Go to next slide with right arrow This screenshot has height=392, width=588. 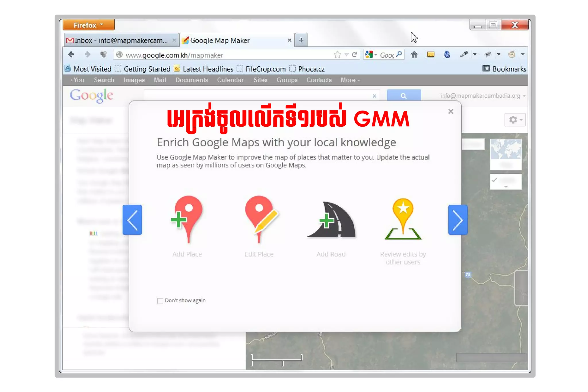click(x=458, y=220)
